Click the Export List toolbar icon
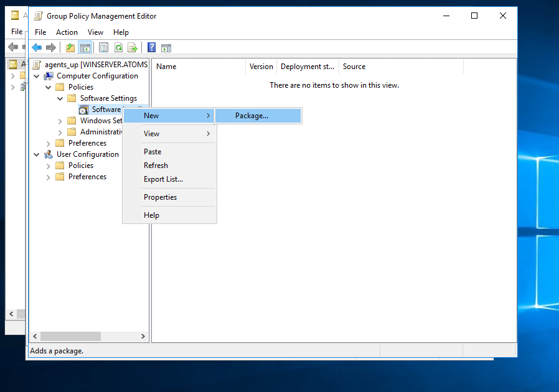 pos(133,48)
